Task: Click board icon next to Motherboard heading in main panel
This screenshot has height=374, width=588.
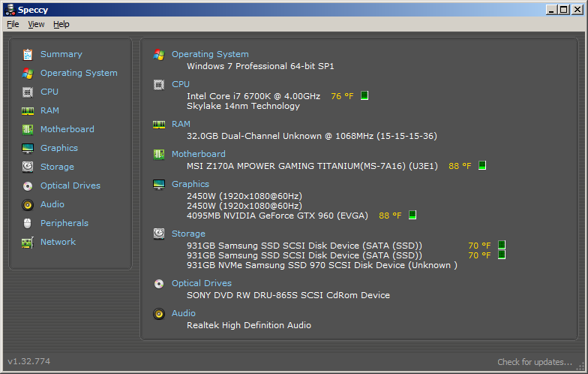Action: tap(159, 155)
